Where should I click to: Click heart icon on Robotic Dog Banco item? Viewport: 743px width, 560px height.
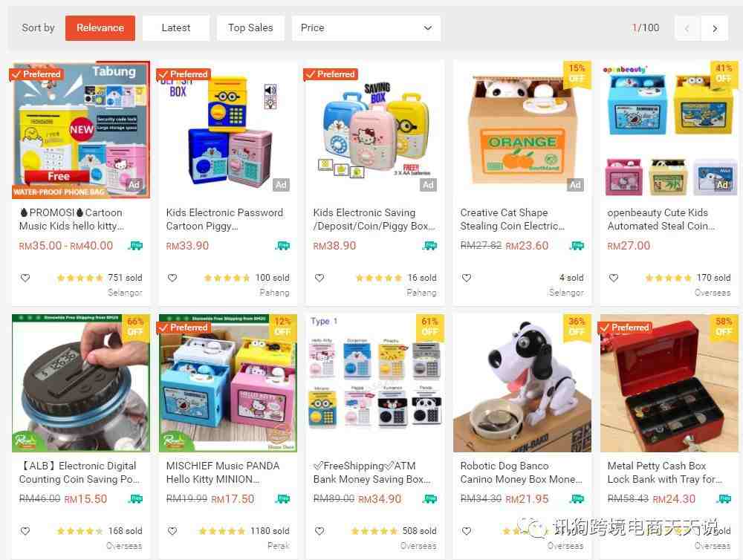coord(467,530)
